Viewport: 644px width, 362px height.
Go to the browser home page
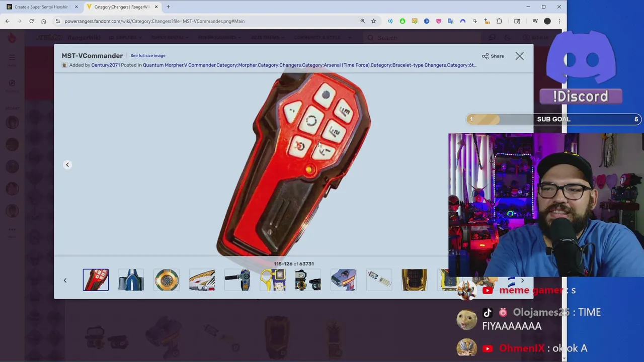tap(43, 21)
